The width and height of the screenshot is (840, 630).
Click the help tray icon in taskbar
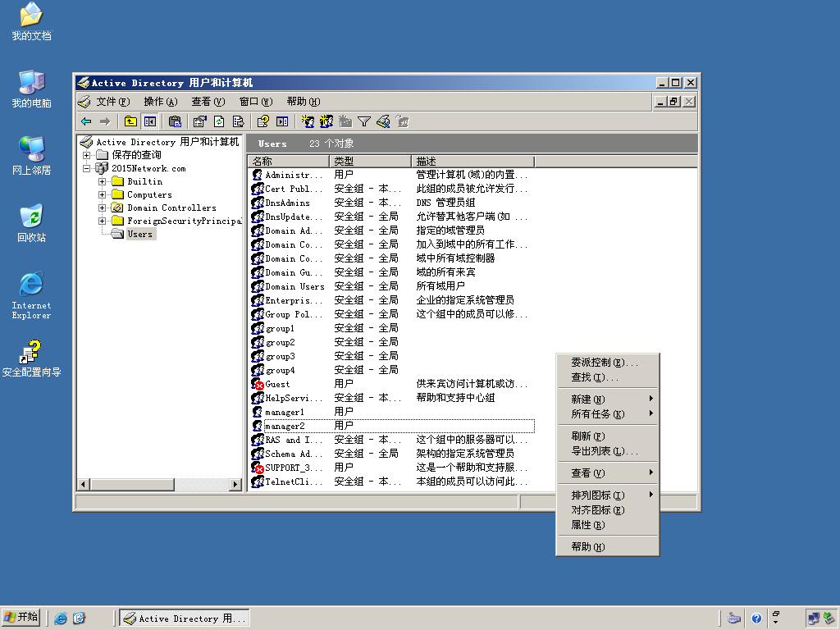tap(756, 619)
